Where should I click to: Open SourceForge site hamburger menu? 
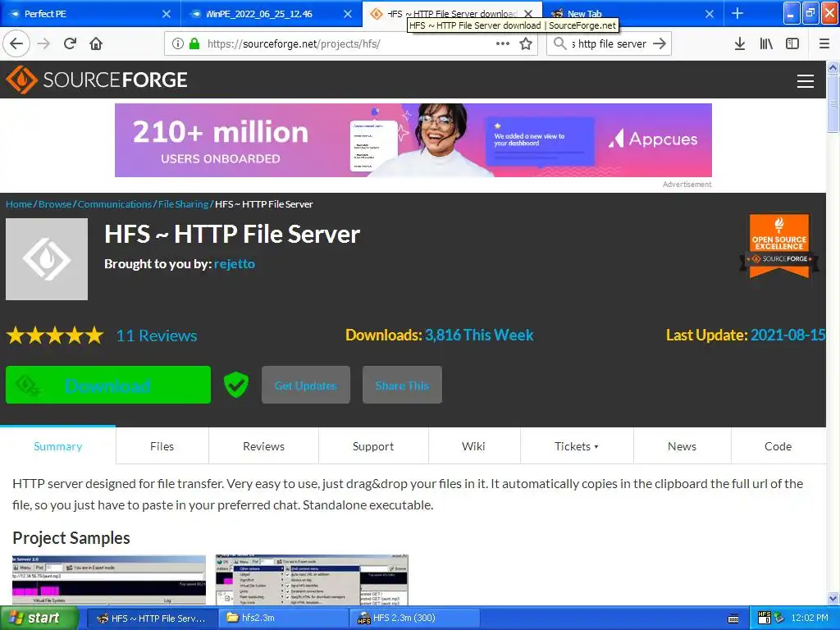click(x=806, y=81)
